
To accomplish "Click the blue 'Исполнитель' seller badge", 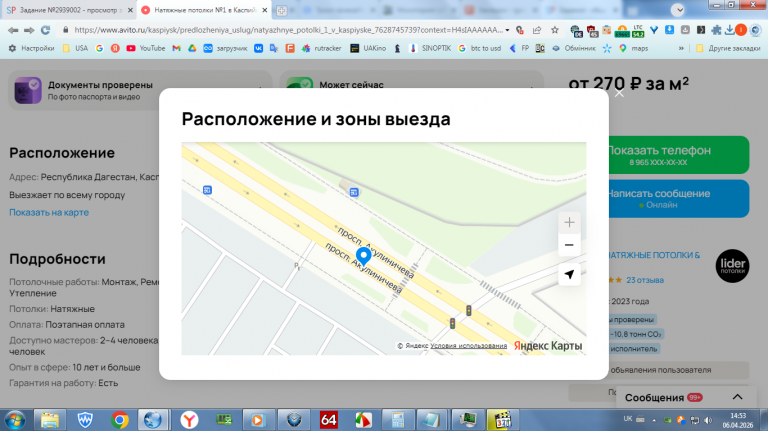I will (634, 349).
